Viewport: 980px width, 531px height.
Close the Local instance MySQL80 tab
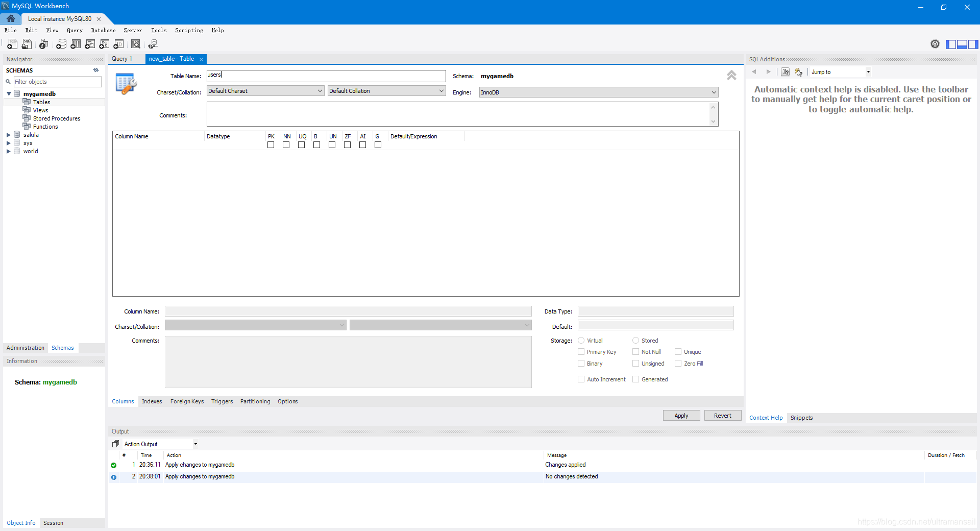point(99,19)
